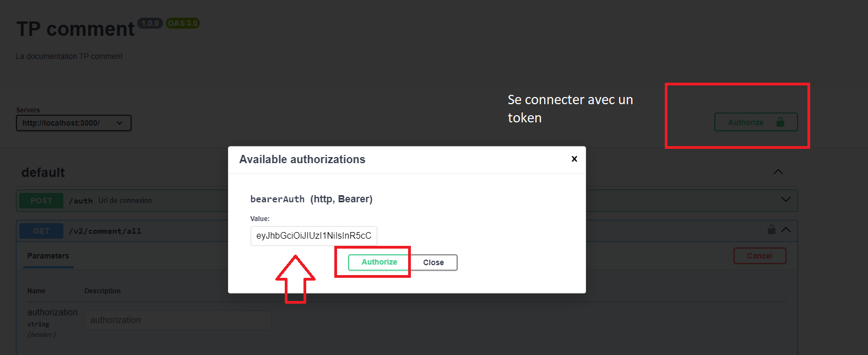Viewport: 868px width, 355px height.
Task: Click the green POST method badge
Action: 41,201
